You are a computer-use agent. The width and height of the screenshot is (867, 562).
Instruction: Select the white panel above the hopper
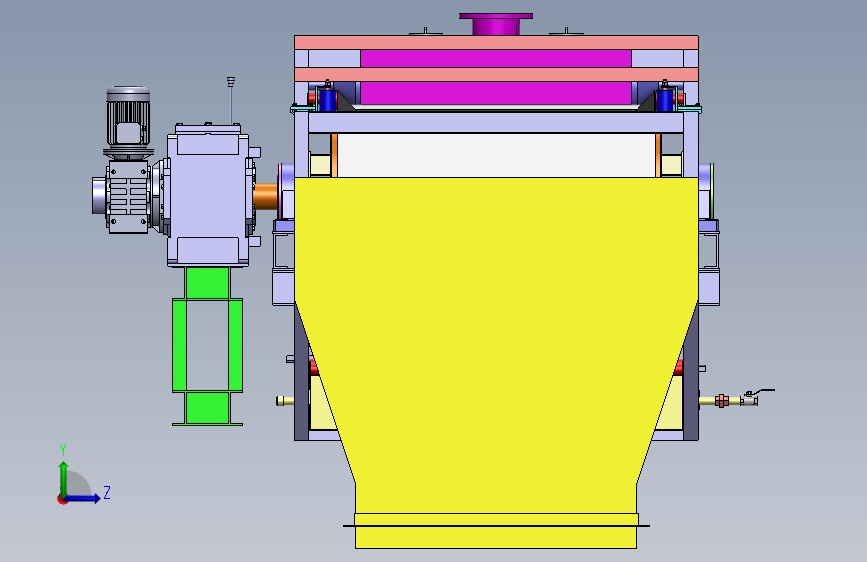click(496, 155)
